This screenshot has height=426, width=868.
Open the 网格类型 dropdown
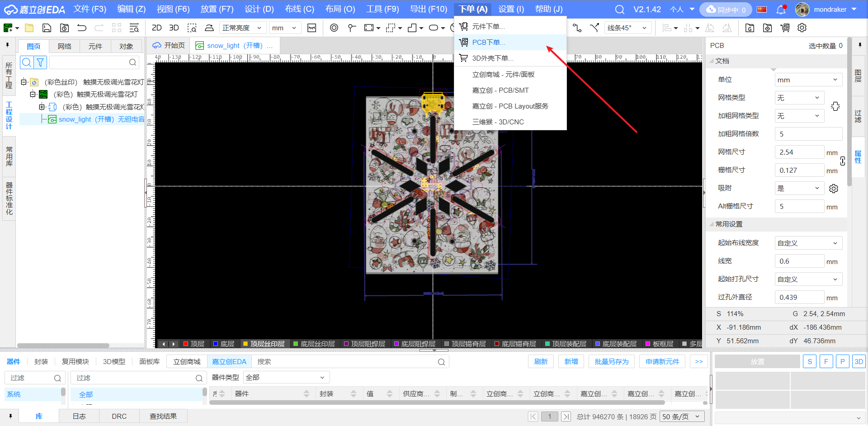(799, 98)
